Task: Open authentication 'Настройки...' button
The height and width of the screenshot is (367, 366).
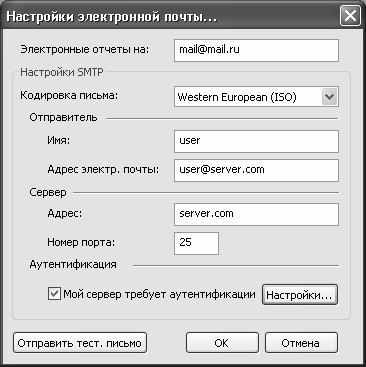Action: (300, 295)
